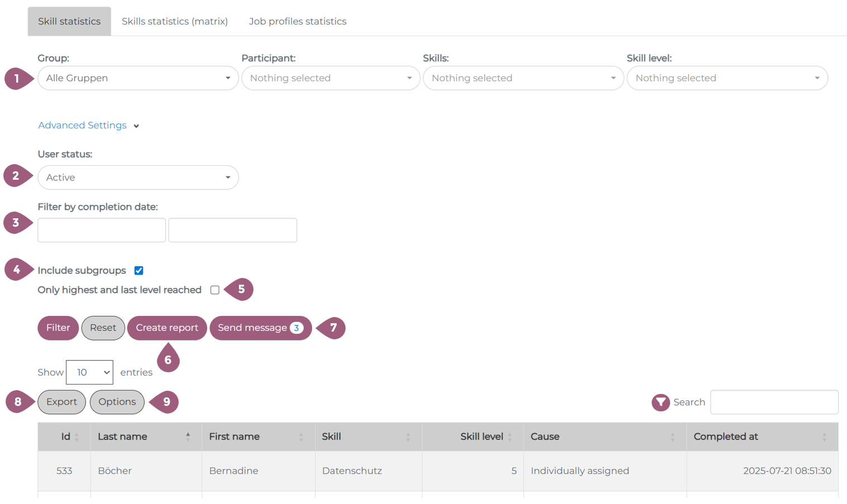Viewport: 847px width, 504px height.
Task: Click the completion date start field
Action: (x=102, y=230)
